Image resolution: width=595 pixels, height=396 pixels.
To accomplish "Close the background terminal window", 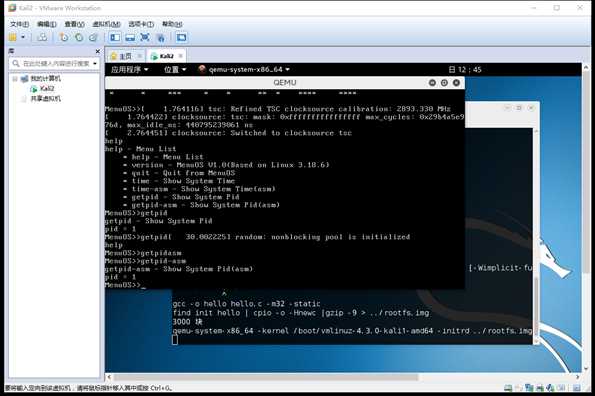I will coord(531,108).
